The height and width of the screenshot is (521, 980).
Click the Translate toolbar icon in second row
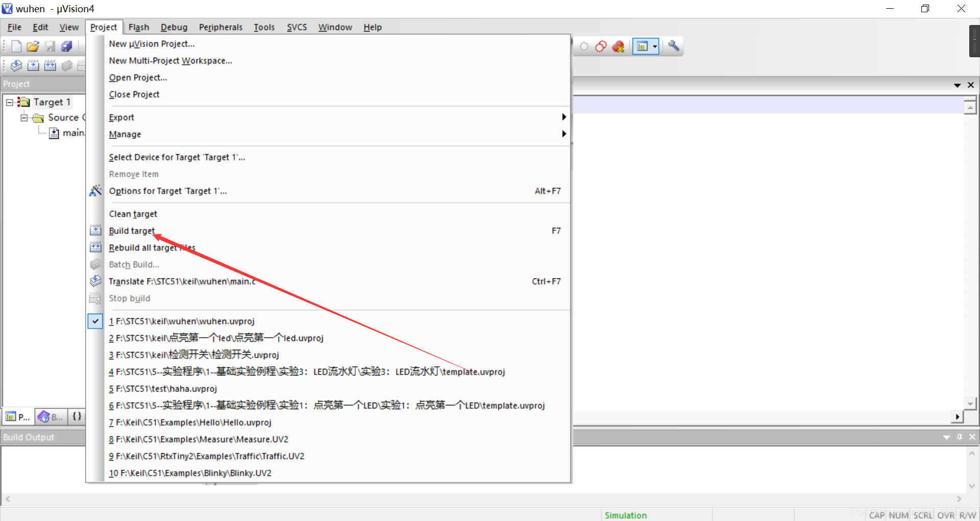(x=16, y=65)
